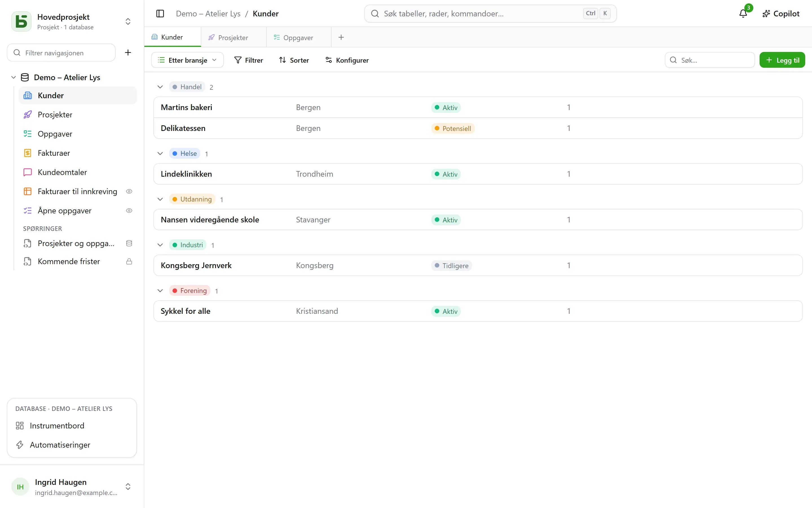This screenshot has width=812, height=508.
Task: Collapse the Utdanning group
Action: point(160,199)
